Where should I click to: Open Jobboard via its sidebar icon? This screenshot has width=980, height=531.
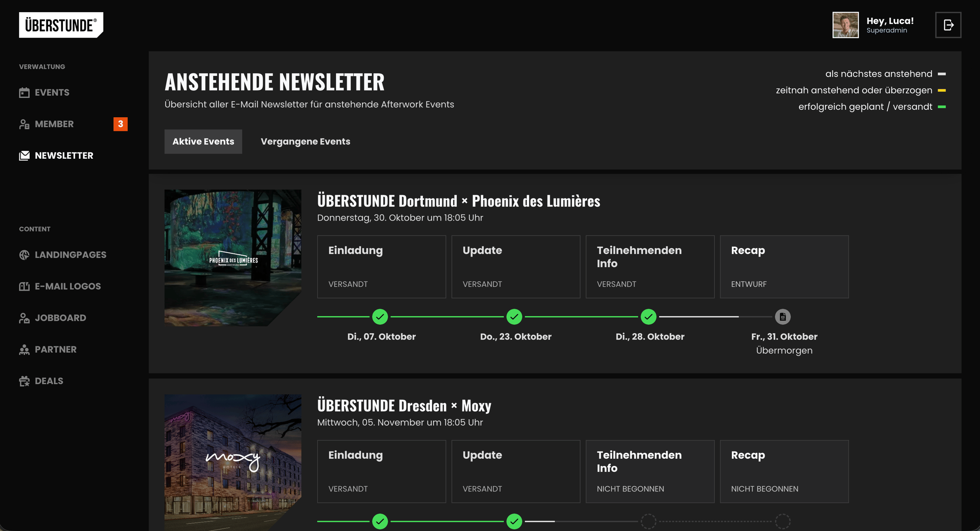click(x=24, y=318)
